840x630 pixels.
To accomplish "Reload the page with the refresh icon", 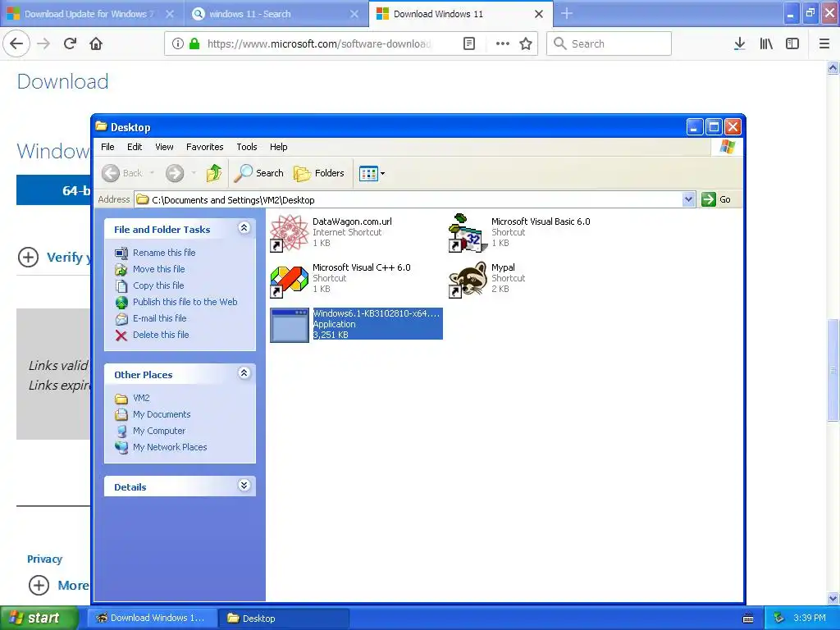I will [x=70, y=43].
